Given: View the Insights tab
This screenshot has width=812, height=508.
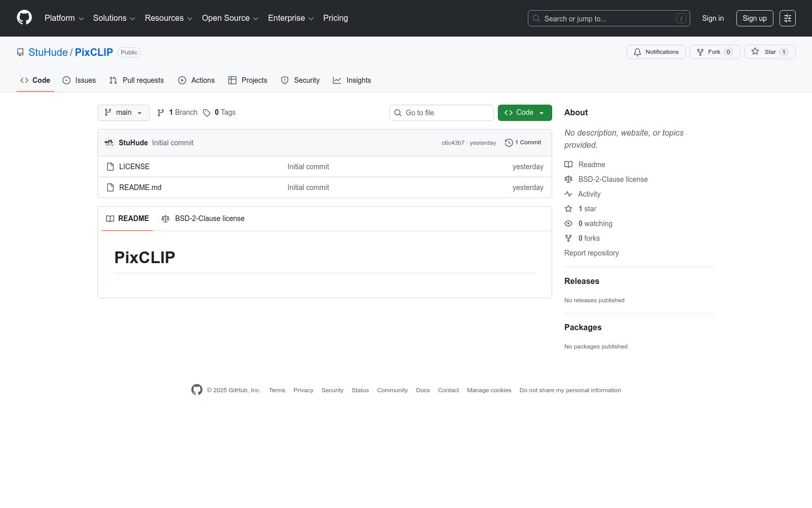Looking at the screenshot, I should pyautogui.click(x=352, y=80).
